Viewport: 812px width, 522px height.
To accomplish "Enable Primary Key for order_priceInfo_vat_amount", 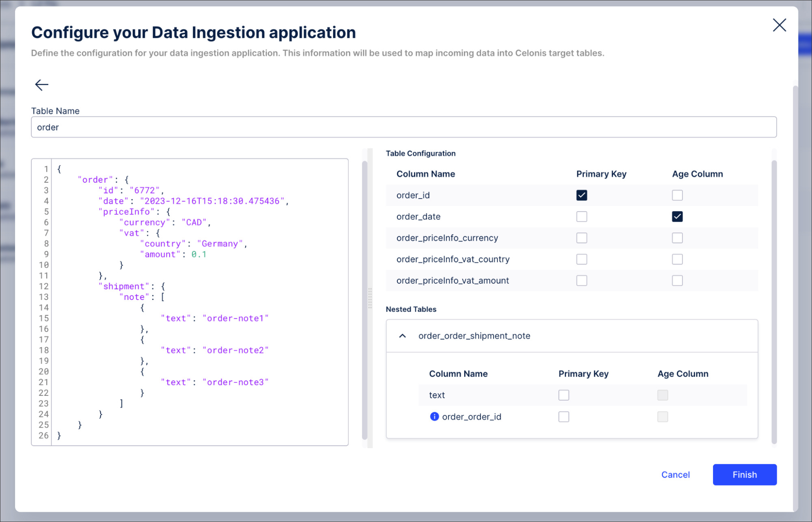I will click(582, 280).
